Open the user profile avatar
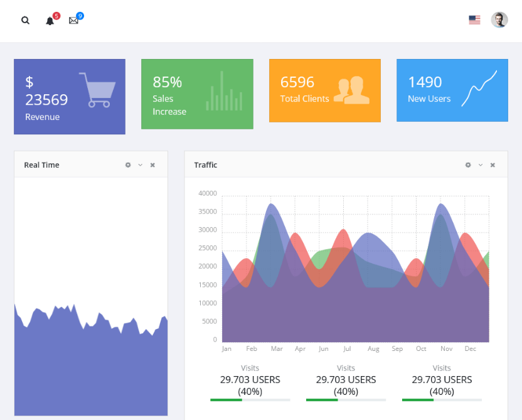 pos(499,20)
